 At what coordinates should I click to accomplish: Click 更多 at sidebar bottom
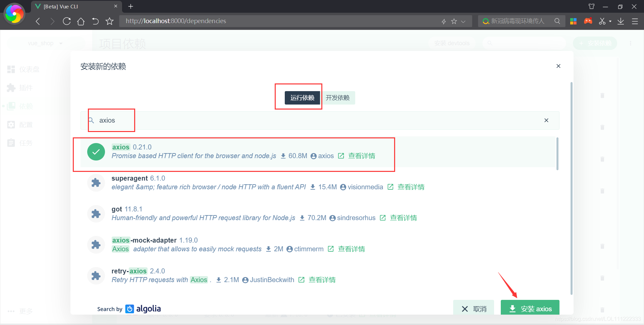pyautogui.click(x=20, y=311)
